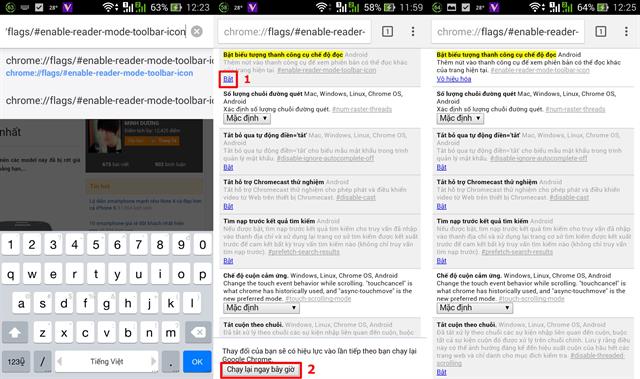Tap Wi-Fi icon in left screen status bar
This screenshot has width=640, height=379.
(x=109, y=7)
